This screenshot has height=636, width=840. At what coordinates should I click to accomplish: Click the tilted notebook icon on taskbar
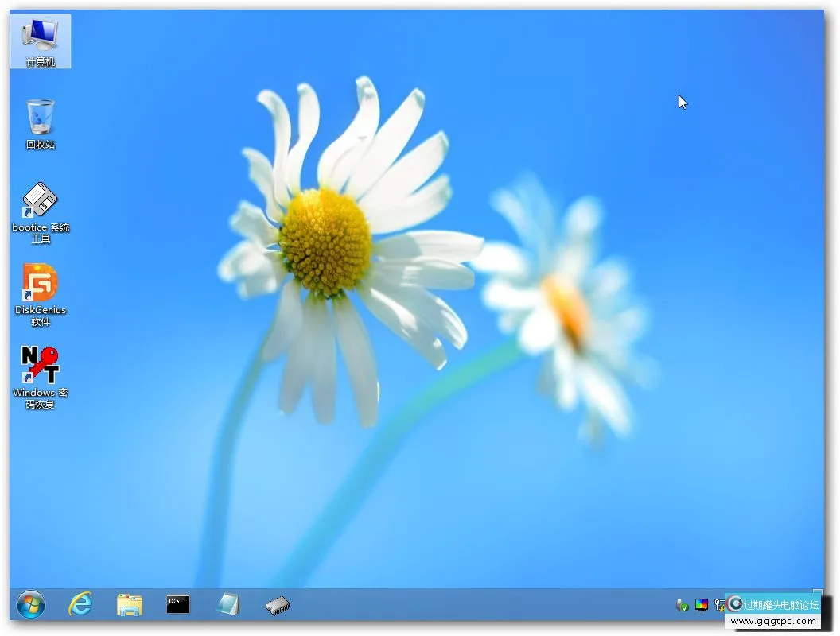[x=227, y=605]
